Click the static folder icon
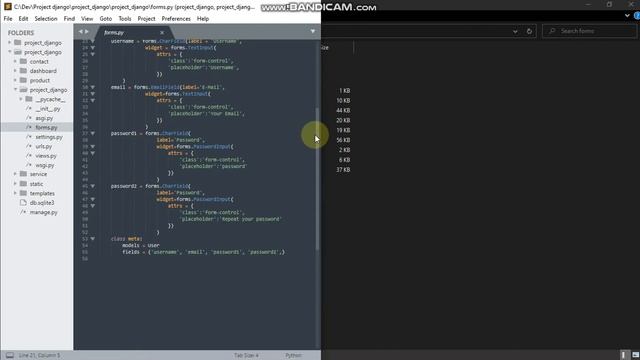Image resolution: width=640 pixels, height=360 pixels. pyautogui.click(x=23, y=184)
